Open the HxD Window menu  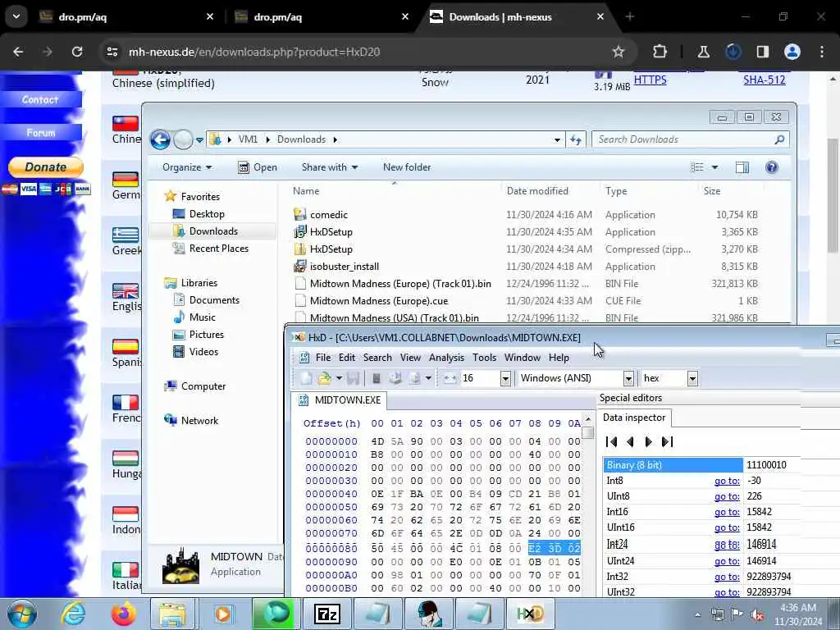[x=523, y=358]
